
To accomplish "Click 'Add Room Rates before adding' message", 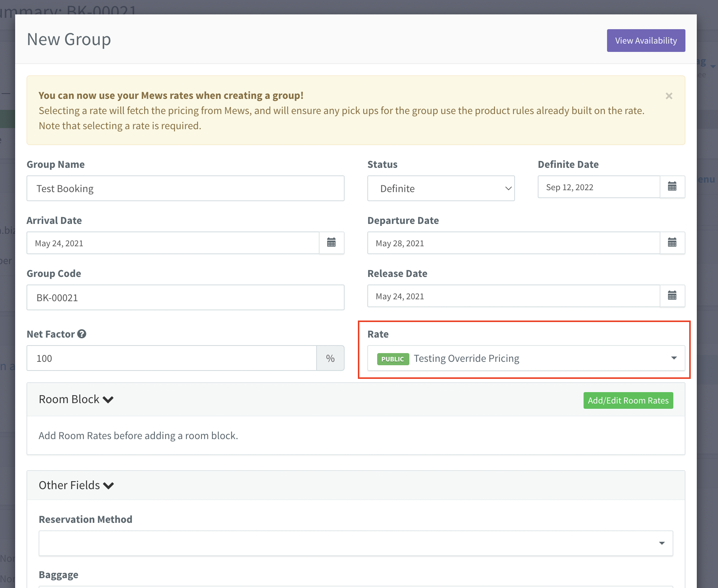I will click(x=139, y=436).
